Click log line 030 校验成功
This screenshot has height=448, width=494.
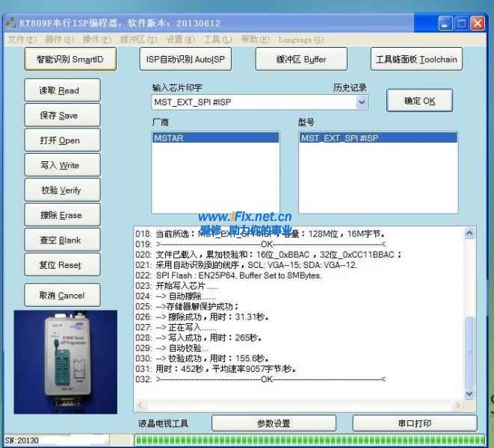(x=203, y=358)
